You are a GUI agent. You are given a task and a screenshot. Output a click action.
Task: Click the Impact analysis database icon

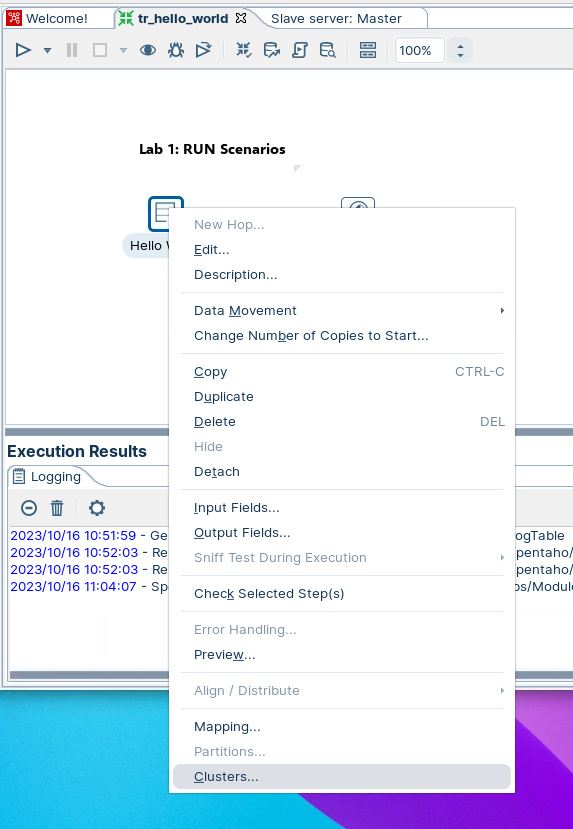pyautogui.click(x=272, y=50)
